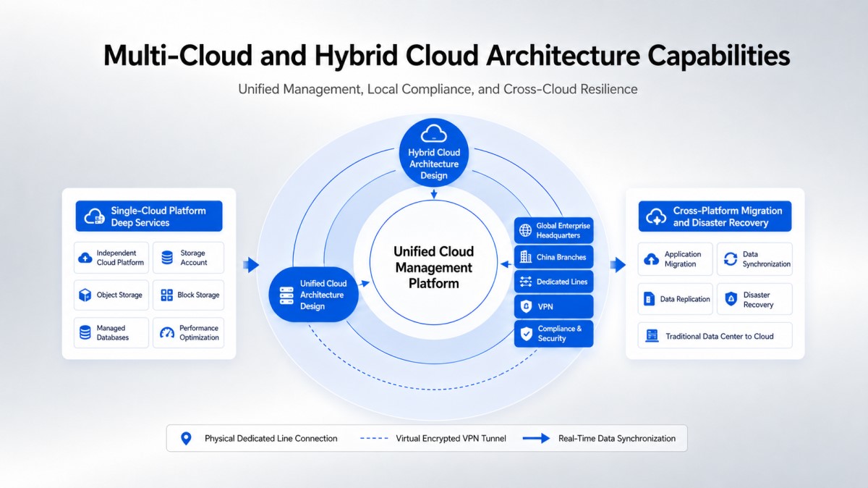
Task: Click the data center icon in Traditional Data Center to Cloud
Action: [652, 336]
